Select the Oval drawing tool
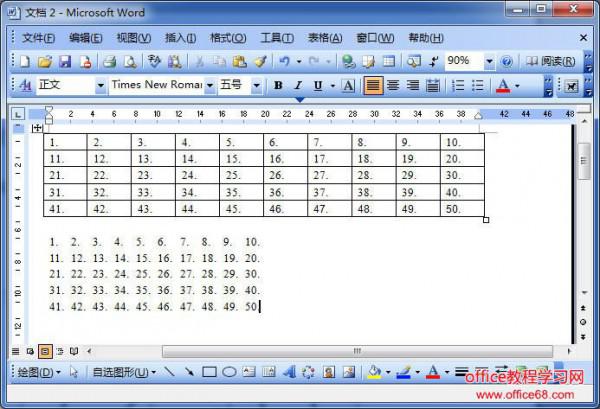Image resolution: width=600 pixels, height=409 pixels. coord(229,372)
